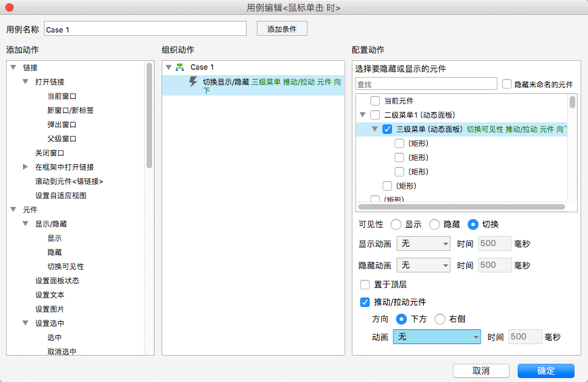Confirm with the 确定 button

coord(546,371)
